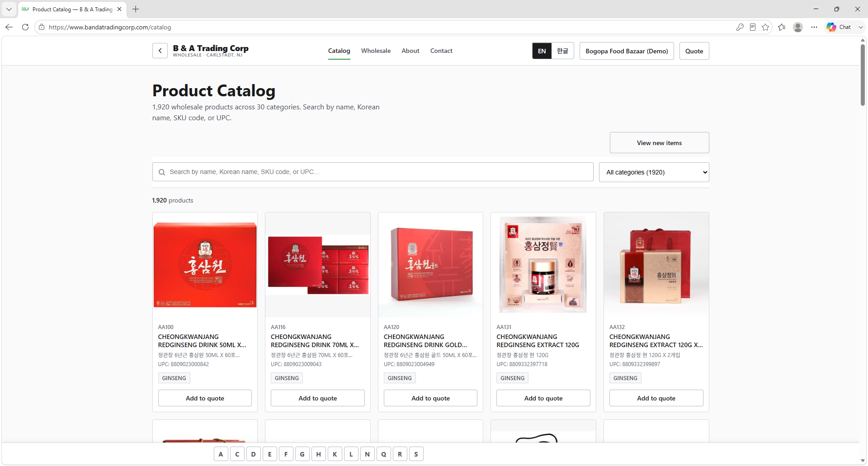Click the address bar URL
Image resolution: width=868 pixels, height=466 pixels.
click(110, 27)
